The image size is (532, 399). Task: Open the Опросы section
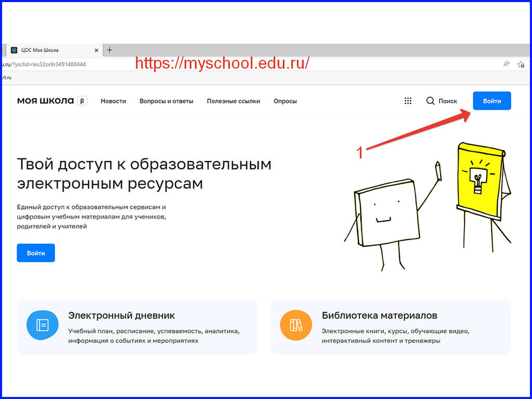point(285,101)
